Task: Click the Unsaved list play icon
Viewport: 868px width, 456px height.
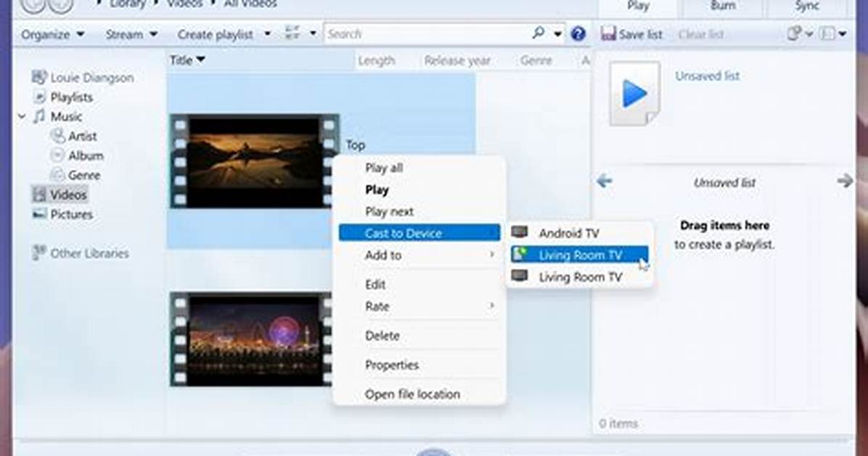Action: point(634,94)
